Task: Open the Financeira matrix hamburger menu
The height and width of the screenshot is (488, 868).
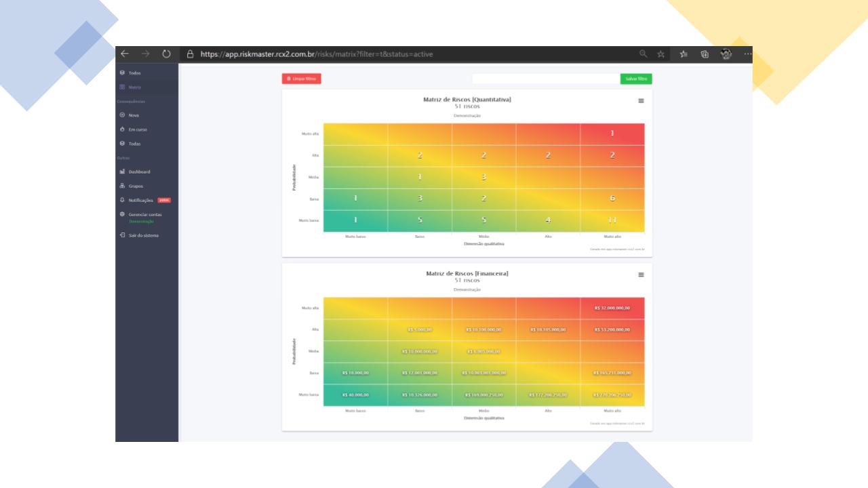Action: tap(641, 274)
